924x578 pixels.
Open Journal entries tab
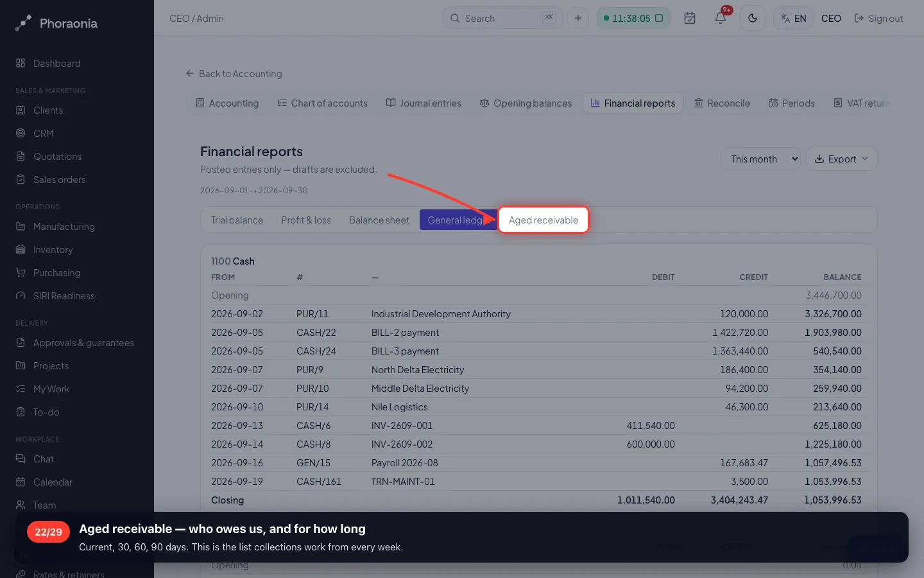click(x=424, y=103)
